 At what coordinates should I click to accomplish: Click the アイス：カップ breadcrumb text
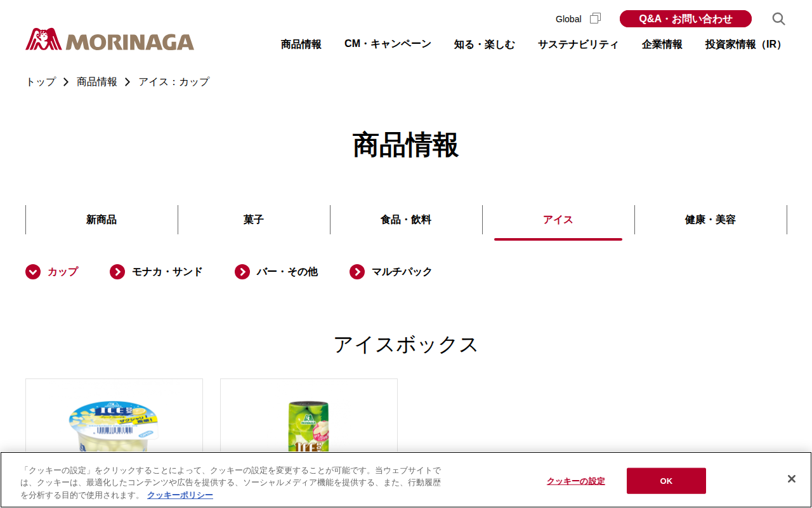tap(174, 82)
